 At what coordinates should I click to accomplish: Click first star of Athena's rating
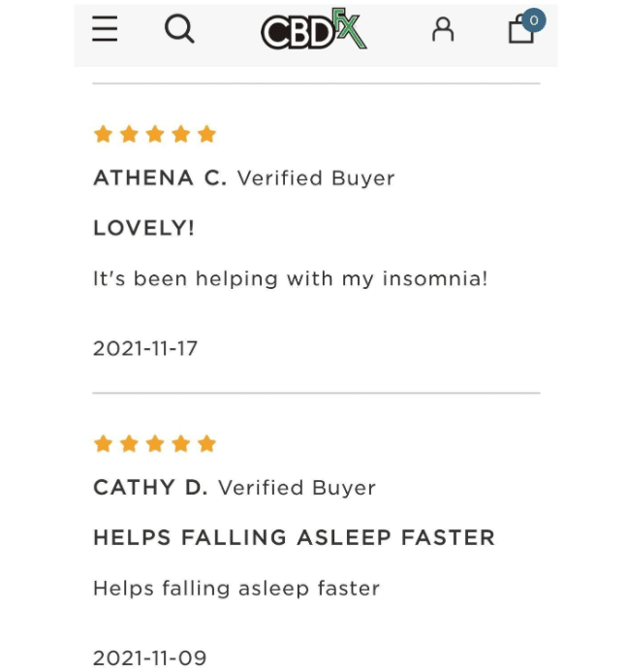(103, 135)
